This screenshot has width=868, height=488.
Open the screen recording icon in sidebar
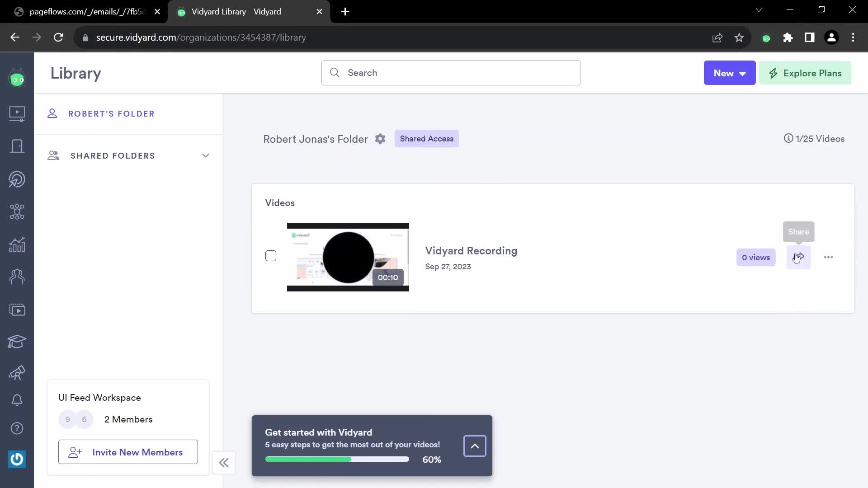[17, 309]
